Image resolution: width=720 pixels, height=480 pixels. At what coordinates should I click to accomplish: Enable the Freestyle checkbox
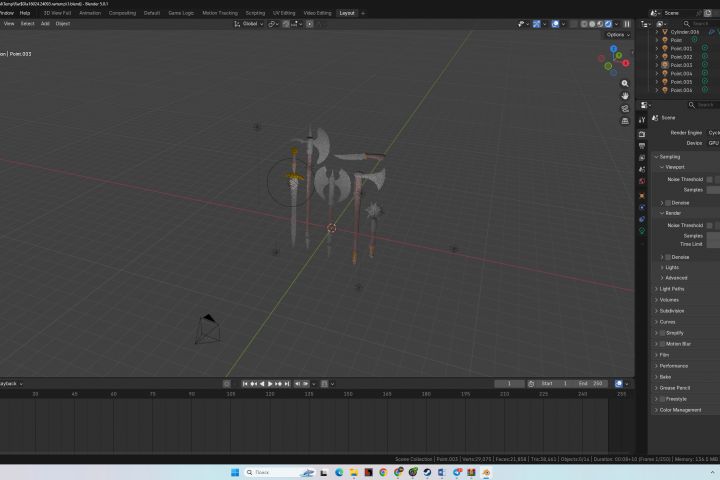tap(663, 399)
